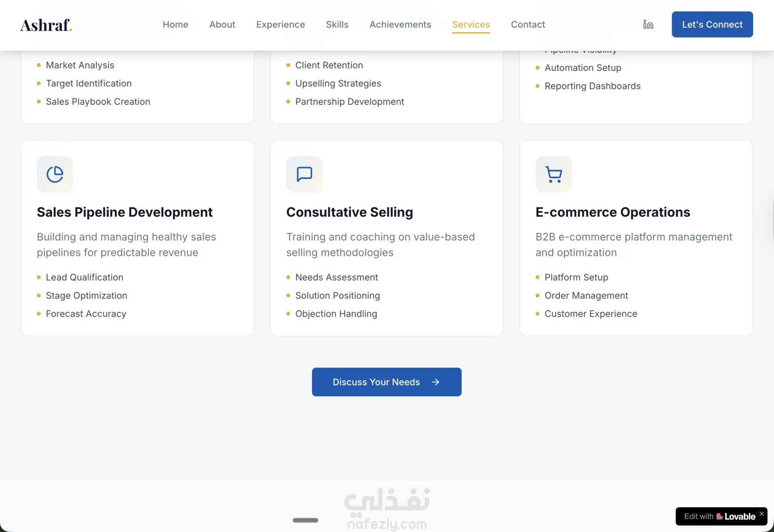The image size is (774, 532).
Task: Close the Edit with Lovable badge
Action: [762, 513]
